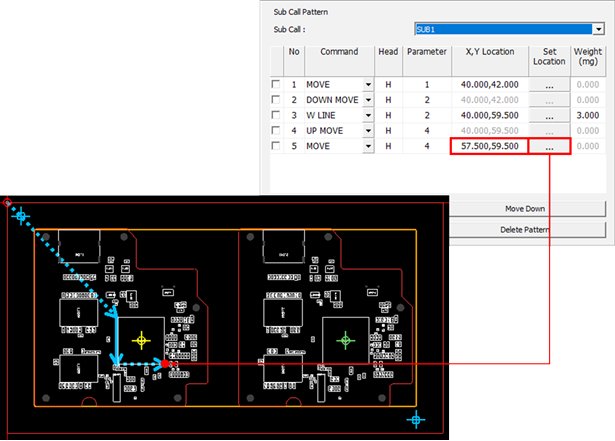Check the row 5 MOVE checkbox
Screen dimensions: 615x441
click(276, 146)
